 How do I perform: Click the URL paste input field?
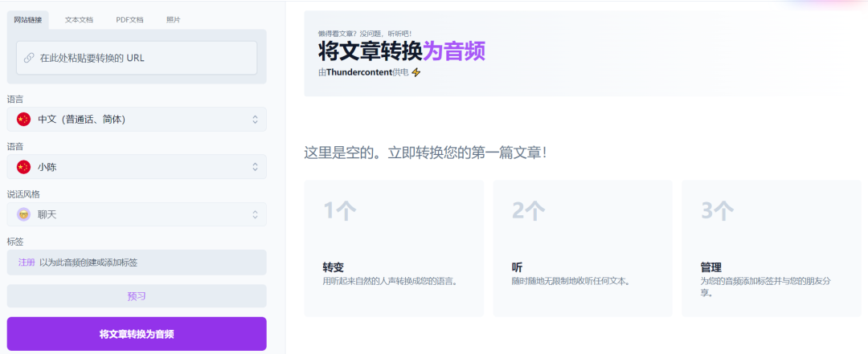pos(137,58)
